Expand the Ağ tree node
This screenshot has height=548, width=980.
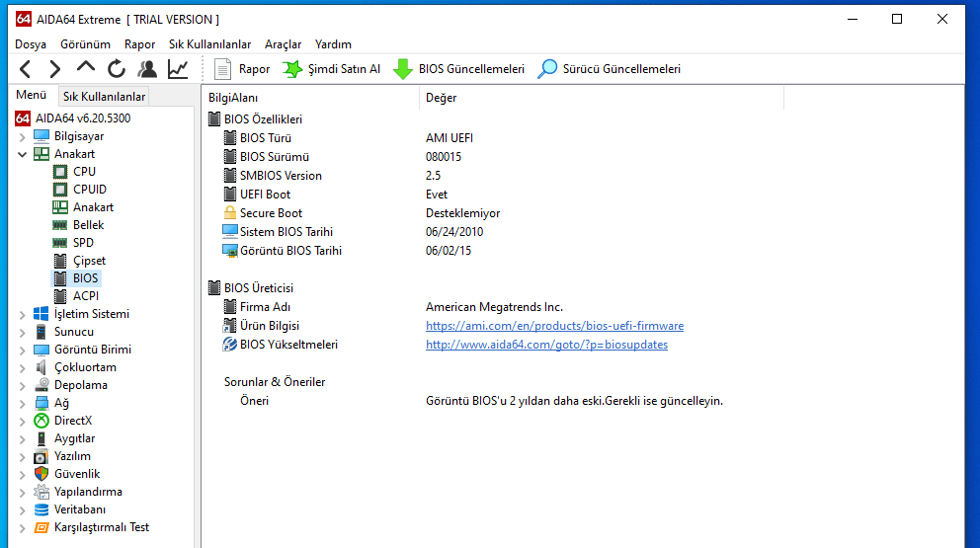pos(23,403)
